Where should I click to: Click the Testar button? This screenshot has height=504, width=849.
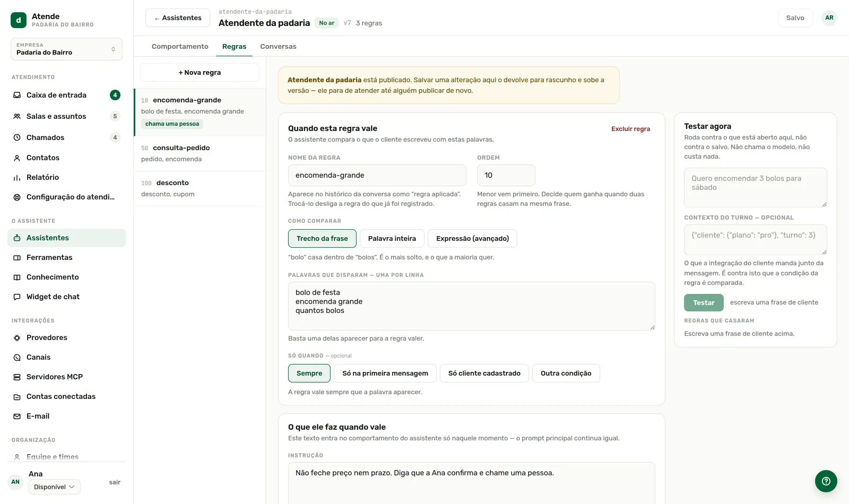(x=704, y=302)
